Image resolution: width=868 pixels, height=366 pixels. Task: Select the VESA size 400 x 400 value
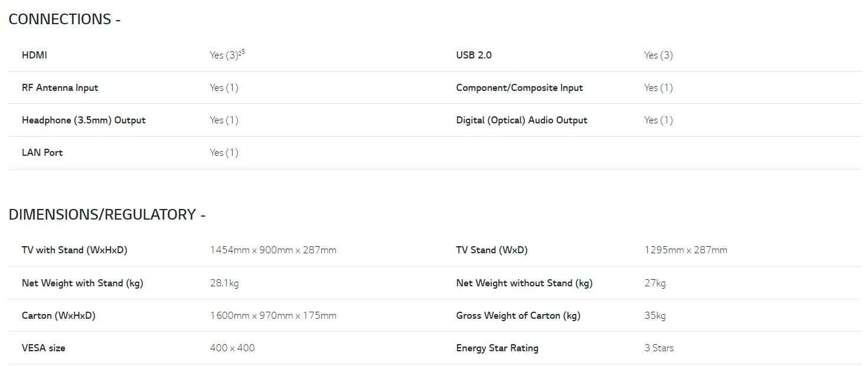[x=232, y=348]
